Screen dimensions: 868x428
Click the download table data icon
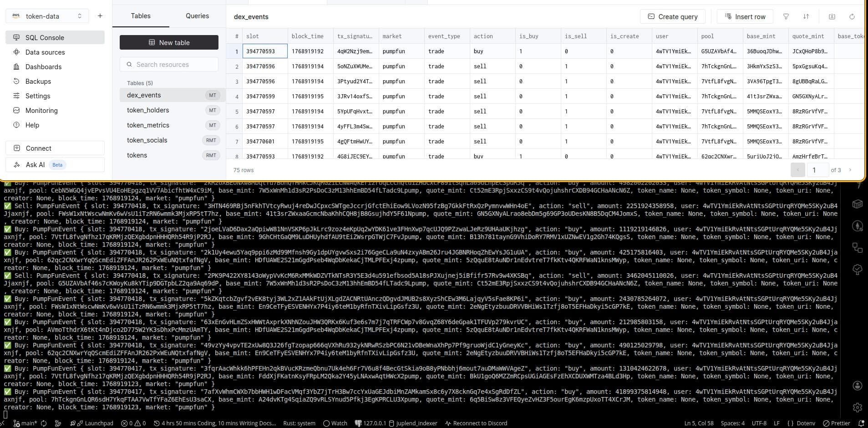[832, 16]
